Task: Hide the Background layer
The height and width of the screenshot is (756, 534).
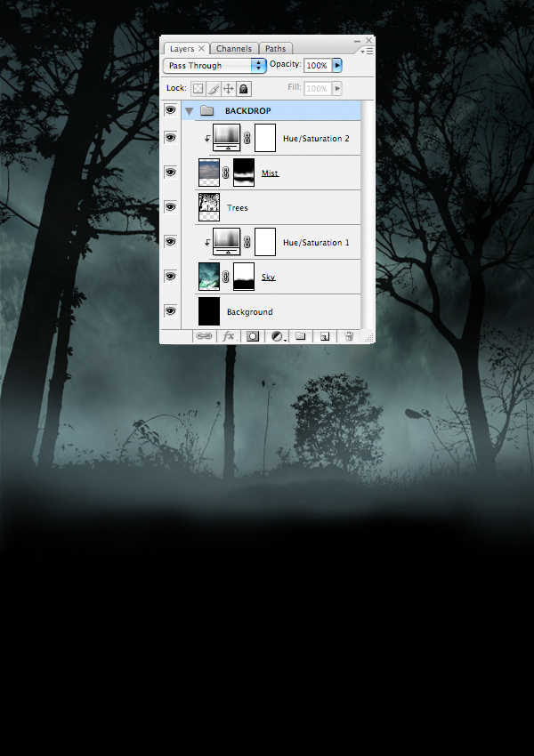Action: (170, 311)
